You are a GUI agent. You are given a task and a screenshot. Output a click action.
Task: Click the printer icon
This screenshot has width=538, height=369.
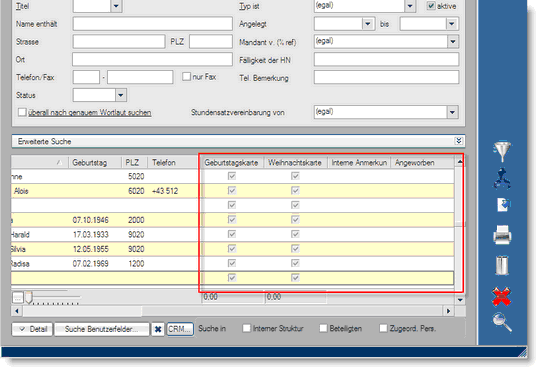click(x=502, y=235)
